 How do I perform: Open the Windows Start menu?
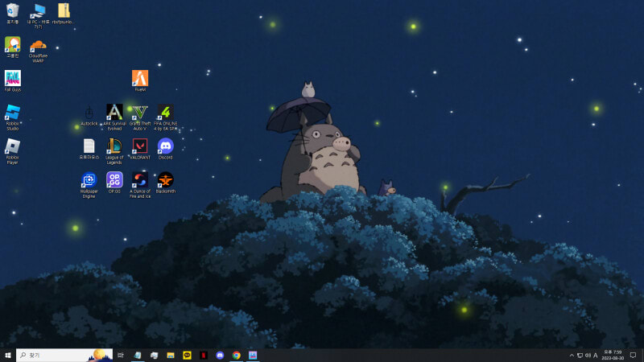tap(8, 356)
